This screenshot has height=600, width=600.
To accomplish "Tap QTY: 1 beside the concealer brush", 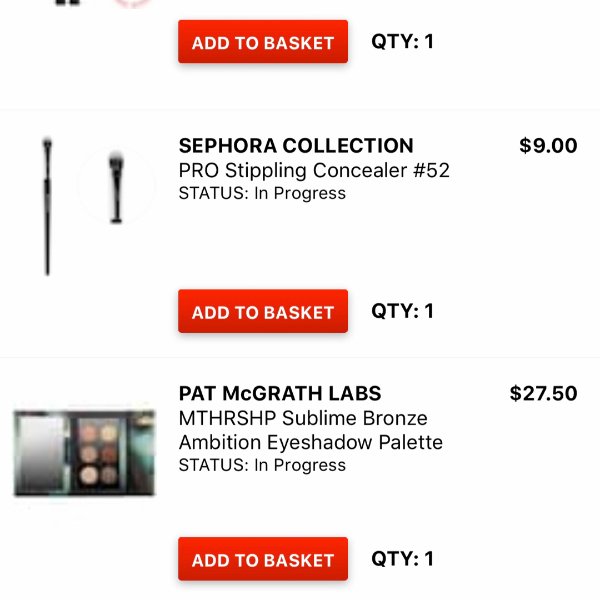I will [402, 311].
